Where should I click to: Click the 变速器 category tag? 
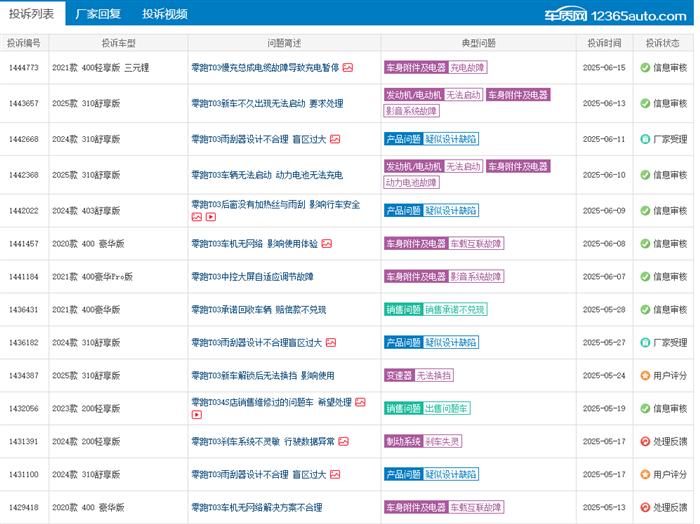tap(400, 375)
